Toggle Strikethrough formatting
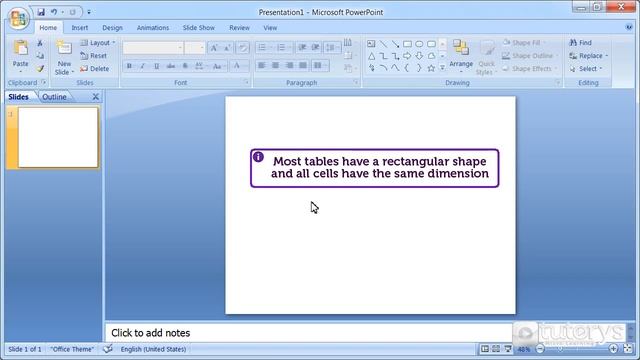This screenshot has height=360, width=640. point(171,66)
